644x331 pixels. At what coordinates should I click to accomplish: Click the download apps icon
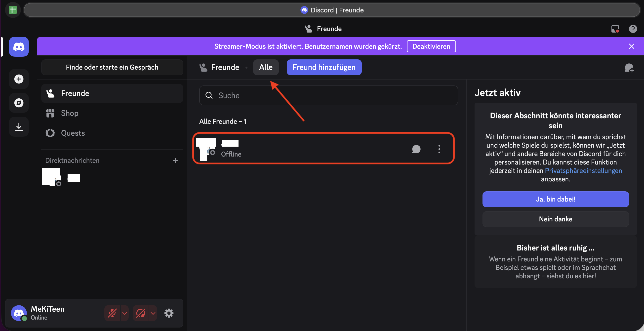click(x=19, y=126)
